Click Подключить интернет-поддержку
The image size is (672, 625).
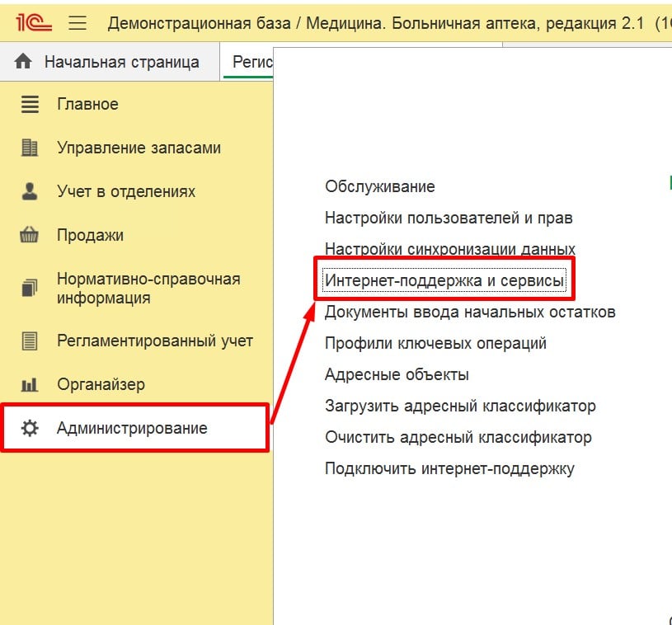click(x=449, y=468)
